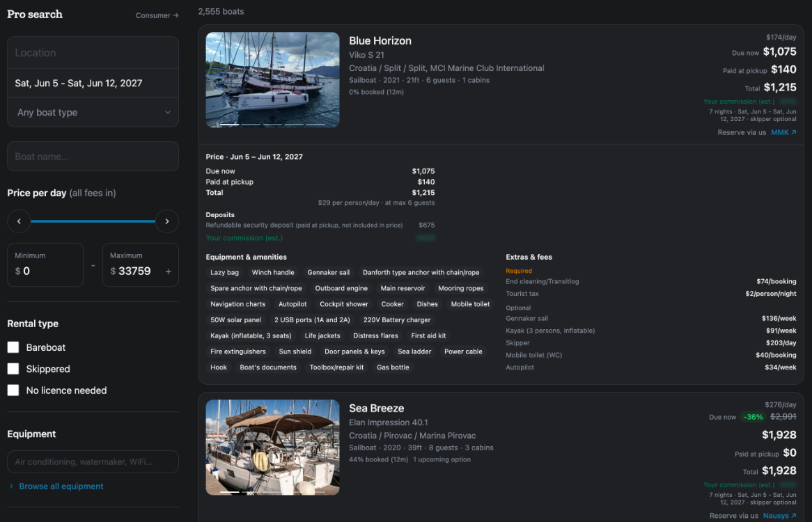Image resolution: width=812 pixels, height=522 pixels.
Task: Click the Cockpit shower amenity tag
Action: [344, 304]
